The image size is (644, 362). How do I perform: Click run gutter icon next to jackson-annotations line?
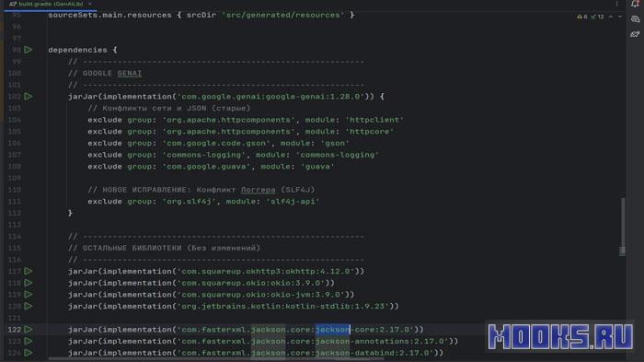pos(29,341)
